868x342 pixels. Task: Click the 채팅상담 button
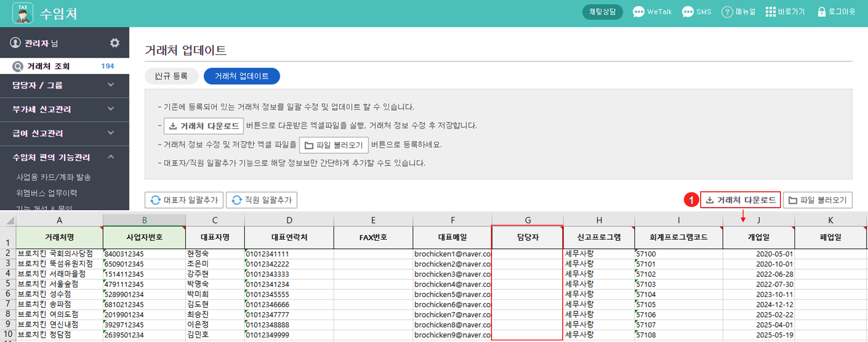pos(602,12)
